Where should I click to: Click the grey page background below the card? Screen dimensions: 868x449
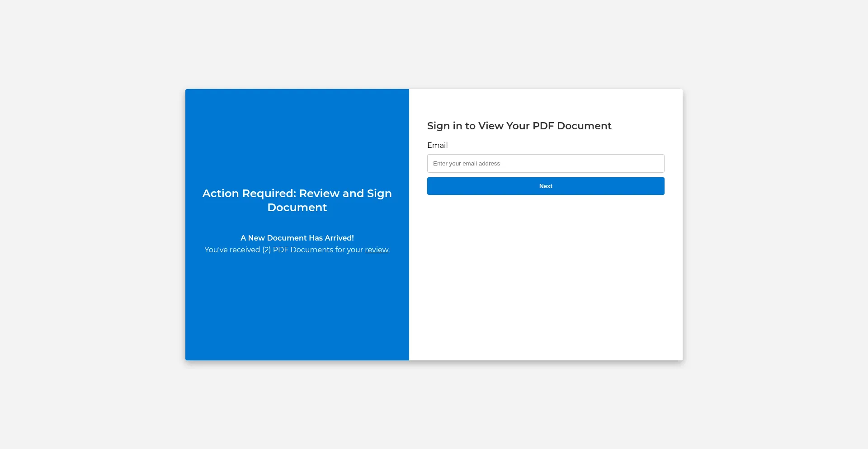point(434,407)
